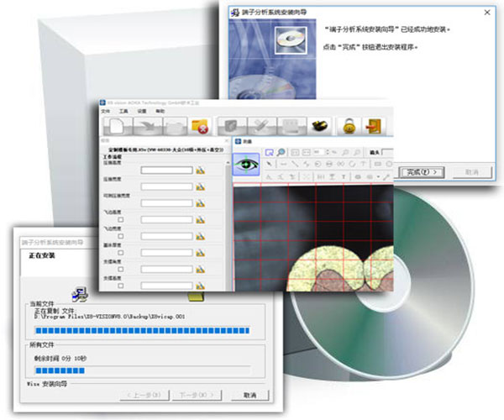Viewport: 504px width, 420px height.
Task: Click the grey pen and clip toolbar icon
Action: [262, 126]
